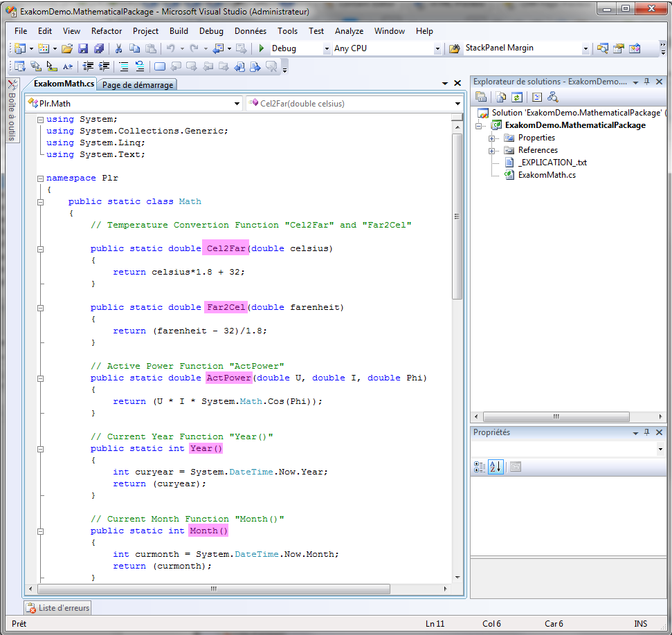Comment out selected lines icon

click(x=124, y=66)
